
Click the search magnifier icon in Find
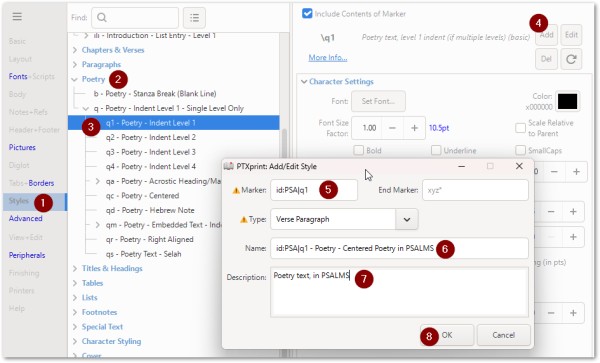pyautogui.click(x=102, y=18)
